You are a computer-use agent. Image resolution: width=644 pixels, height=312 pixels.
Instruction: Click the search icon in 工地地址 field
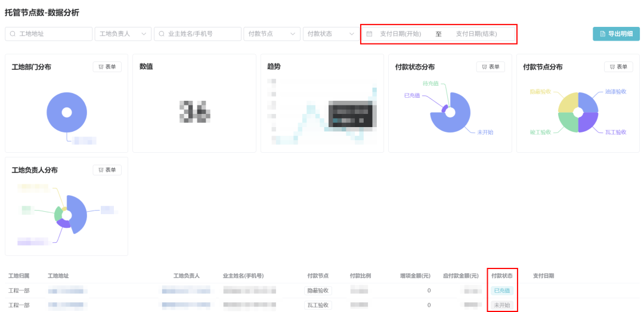click(13, 34)
